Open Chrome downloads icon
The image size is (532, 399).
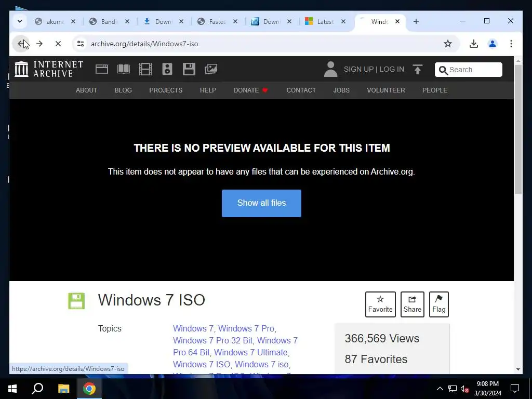coord(474,44)
